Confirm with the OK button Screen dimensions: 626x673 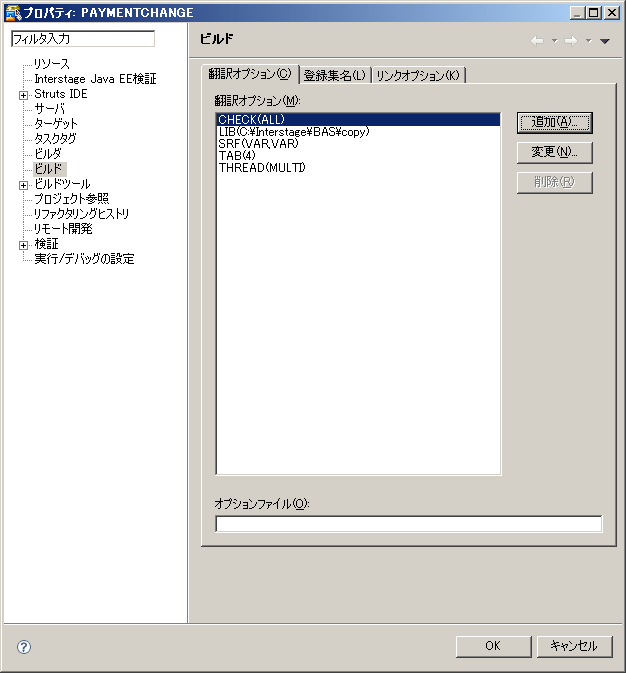pyautogui.click(x=493, y=646)
